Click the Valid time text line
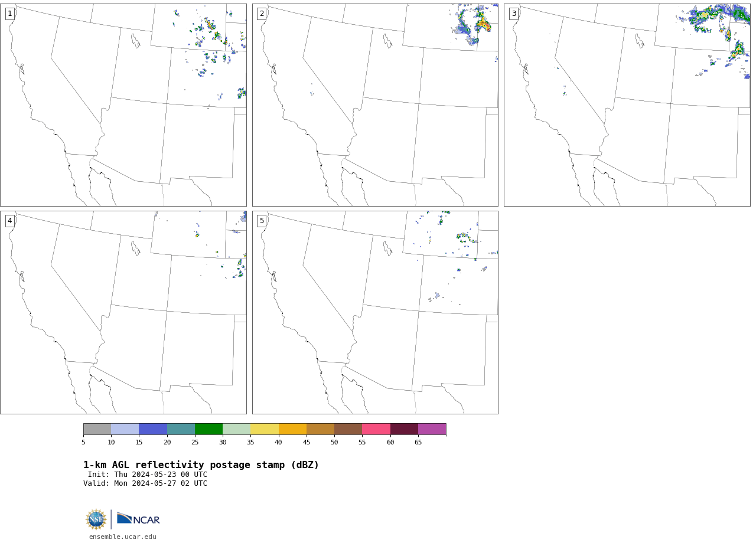 click(145, 483)
